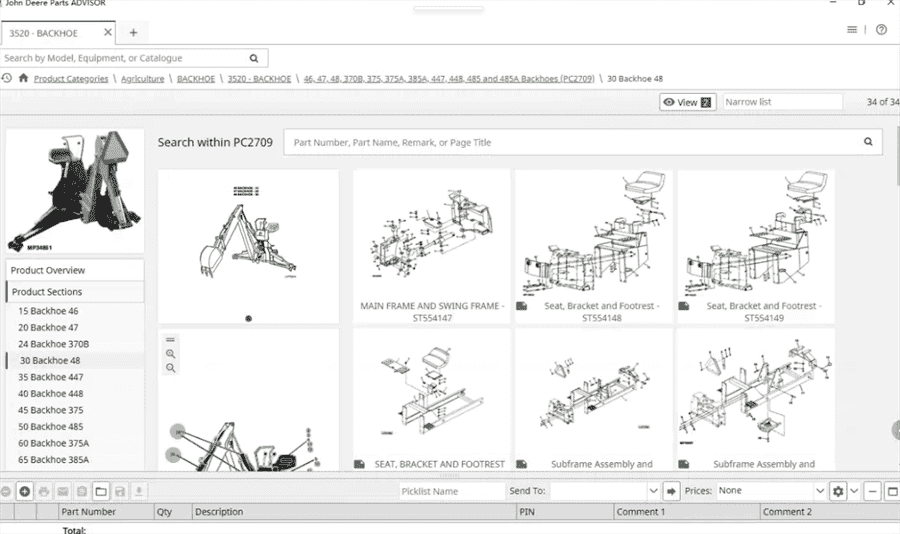Viewport: 900px width, 534px height.
Task: Open the hamburger menu at top right
Action: 852,29
